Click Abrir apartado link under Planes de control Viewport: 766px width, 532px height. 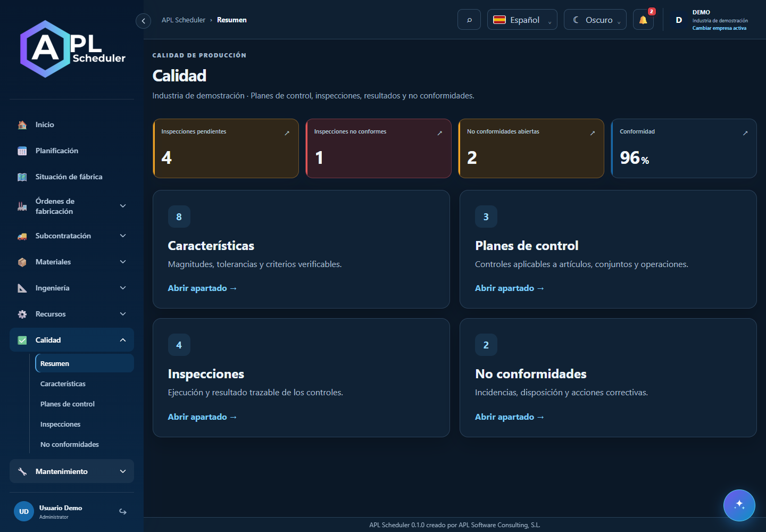[x=510, y=288]
